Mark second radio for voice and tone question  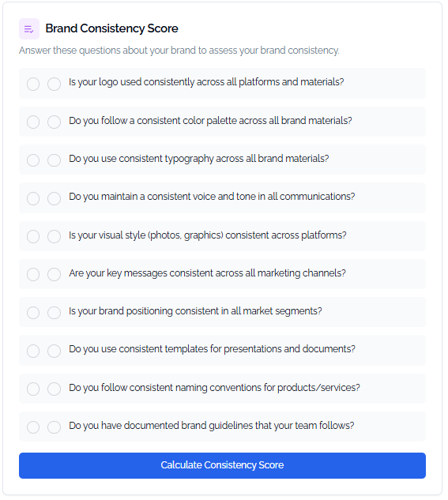55,198
